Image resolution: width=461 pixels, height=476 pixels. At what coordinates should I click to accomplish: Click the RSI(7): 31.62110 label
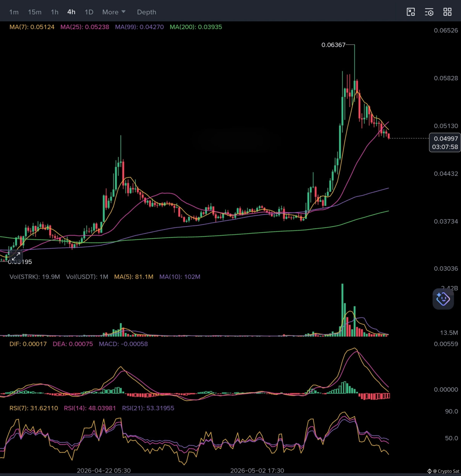33,408
